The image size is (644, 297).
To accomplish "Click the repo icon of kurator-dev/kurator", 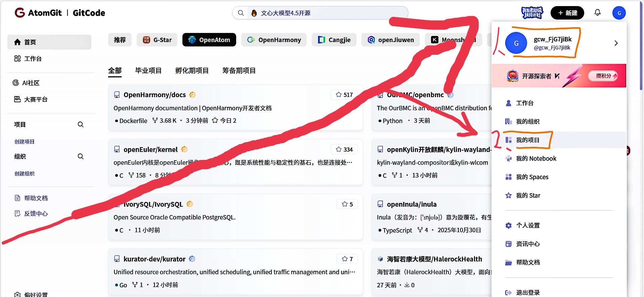I will pyautogui.click(x=117, y=259).
